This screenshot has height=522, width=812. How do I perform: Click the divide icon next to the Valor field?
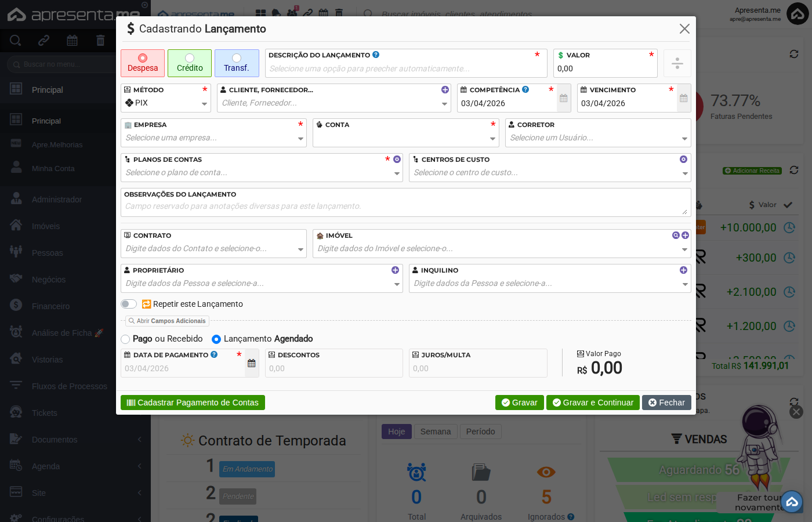pyautogui.click(x=677, y=62)
